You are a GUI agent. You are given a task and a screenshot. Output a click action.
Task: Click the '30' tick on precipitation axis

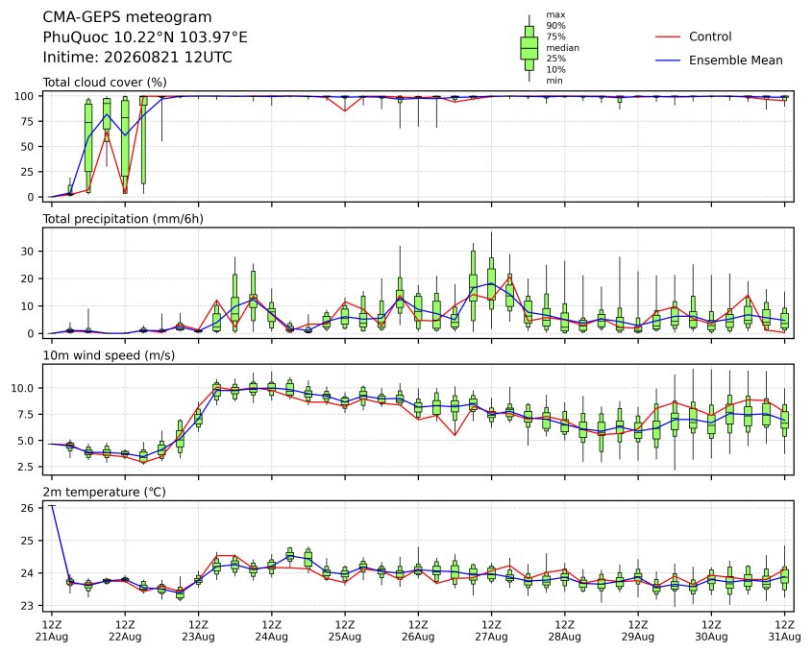28,252
